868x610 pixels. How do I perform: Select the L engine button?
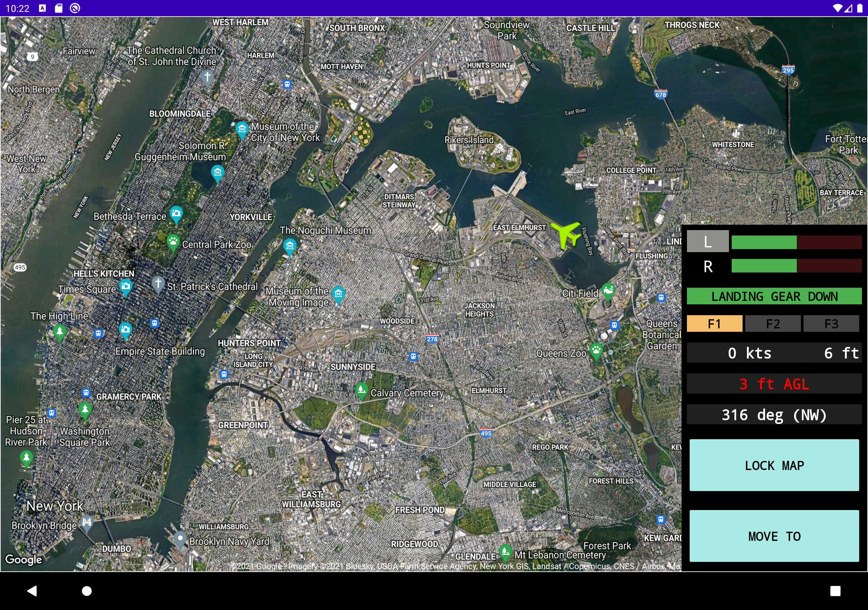(708, 241)
